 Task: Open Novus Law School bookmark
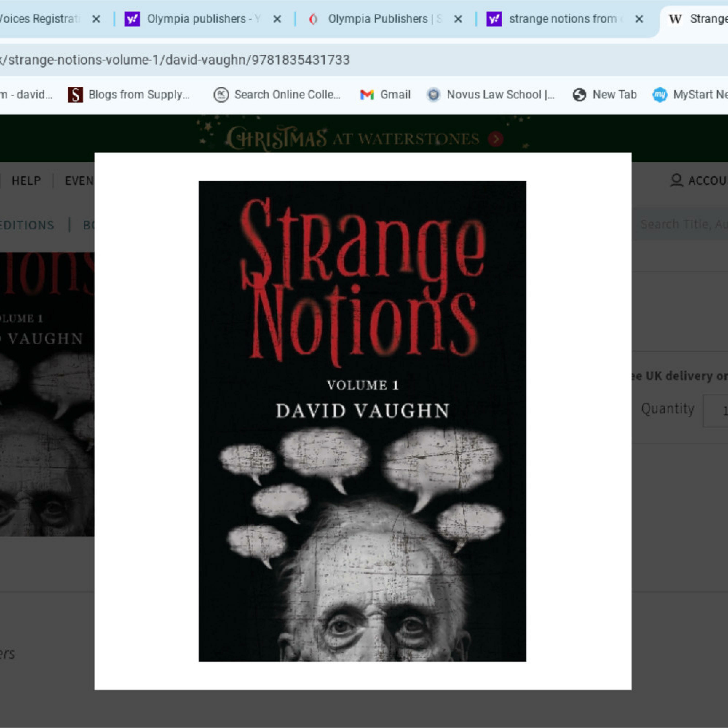point(490,95)
